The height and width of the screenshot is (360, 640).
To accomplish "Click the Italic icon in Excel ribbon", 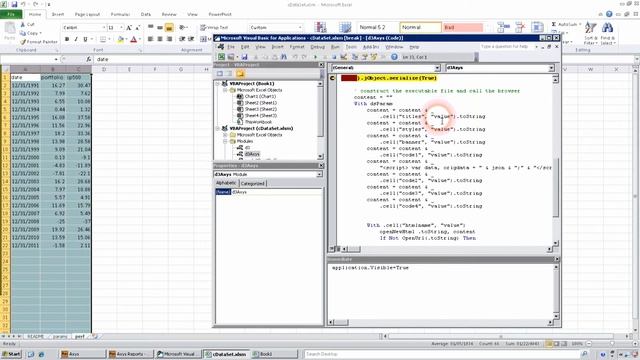I will pos(76,39).
